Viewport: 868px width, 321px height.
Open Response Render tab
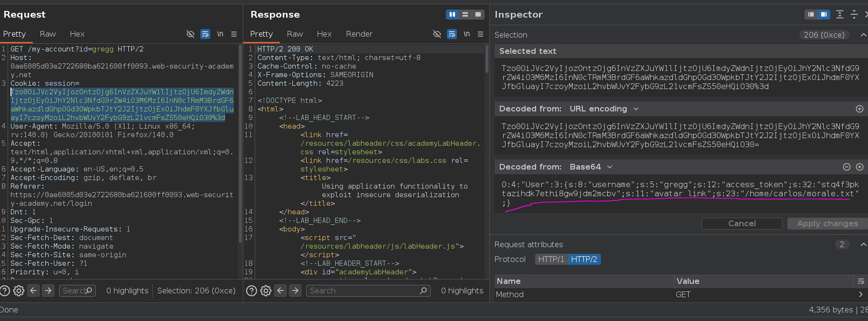(x=359, y=34)
